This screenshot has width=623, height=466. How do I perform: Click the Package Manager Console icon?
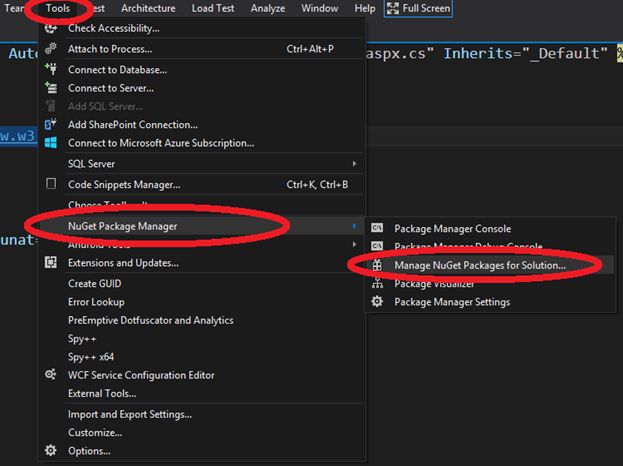(377, 228)
